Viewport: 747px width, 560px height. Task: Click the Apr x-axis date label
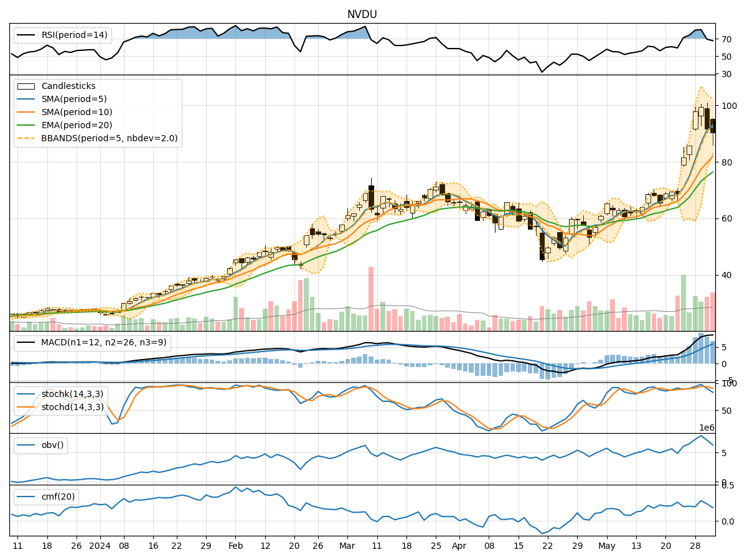pyautogui.click(x=459, y=546)
